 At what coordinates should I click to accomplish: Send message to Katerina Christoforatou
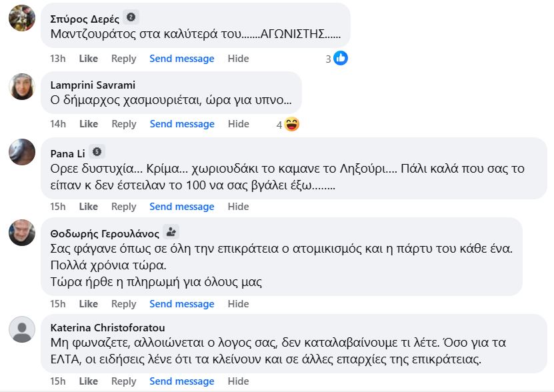[x=182, y=381]
